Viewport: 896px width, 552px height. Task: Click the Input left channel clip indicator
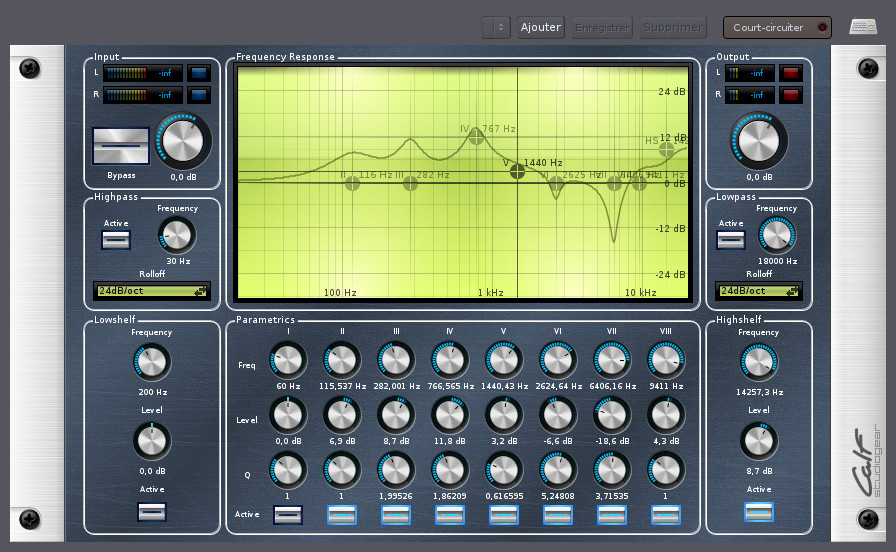click(x=199, y=73)
